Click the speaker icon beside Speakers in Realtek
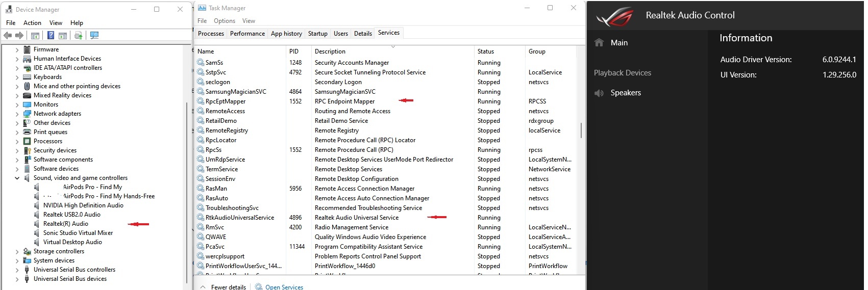The width and height of the screenshot is (868, 290). 599,93
